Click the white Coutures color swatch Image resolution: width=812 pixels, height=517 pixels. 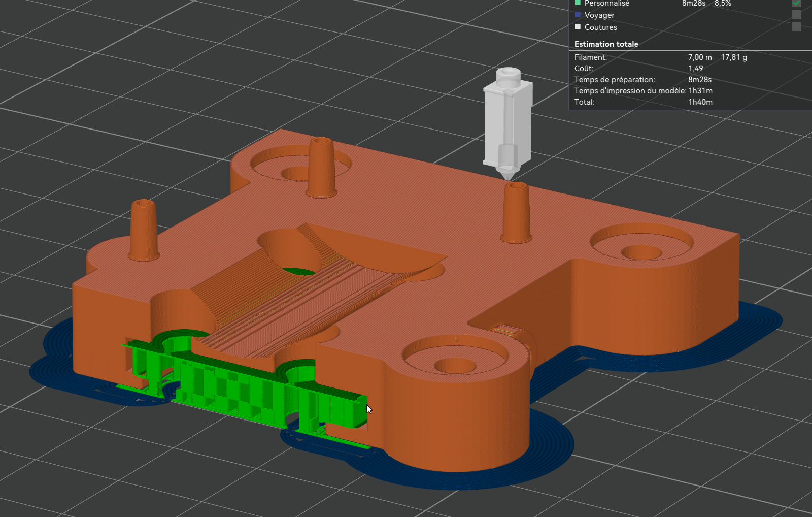click(578, 27)
